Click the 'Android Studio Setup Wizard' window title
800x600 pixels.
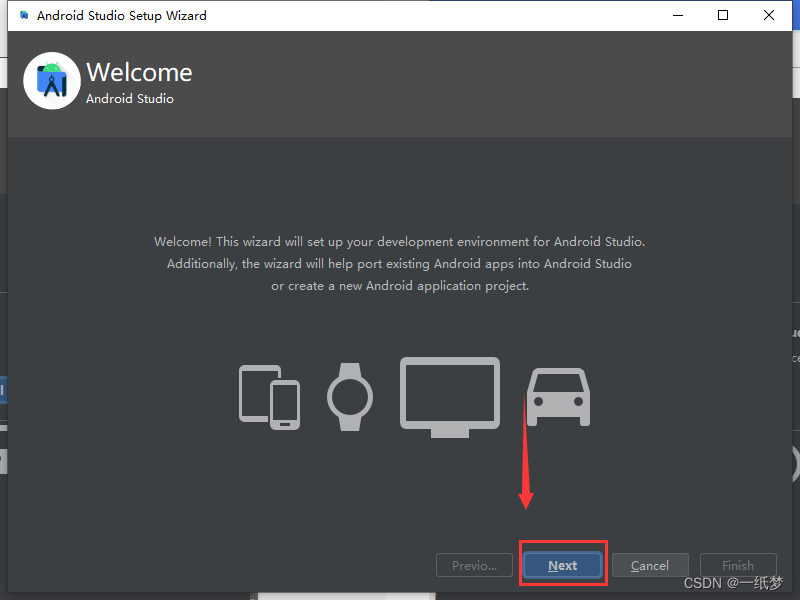(x=121, y=16)
